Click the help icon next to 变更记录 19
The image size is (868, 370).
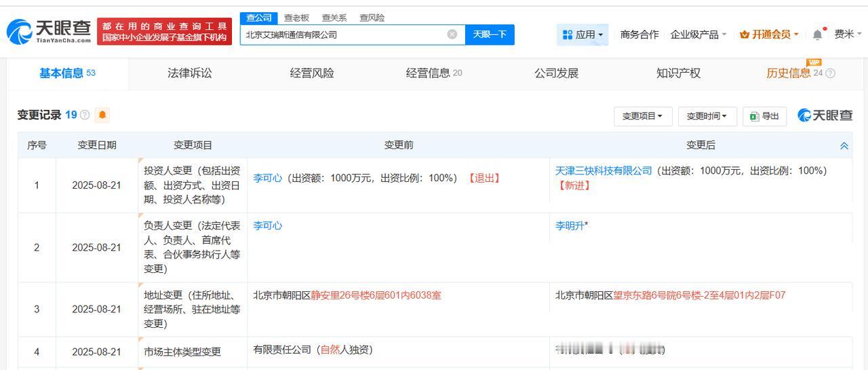pyautogui.click(x=85, y=115)
